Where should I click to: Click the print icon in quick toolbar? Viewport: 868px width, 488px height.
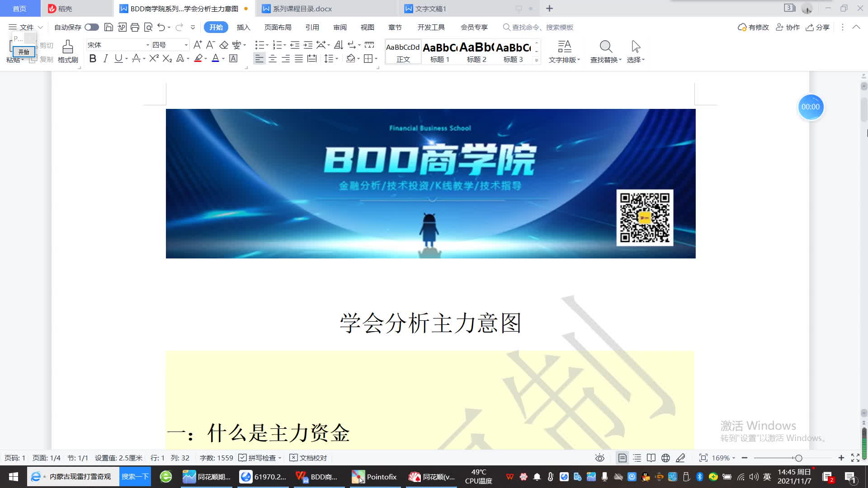coord(135,27)
